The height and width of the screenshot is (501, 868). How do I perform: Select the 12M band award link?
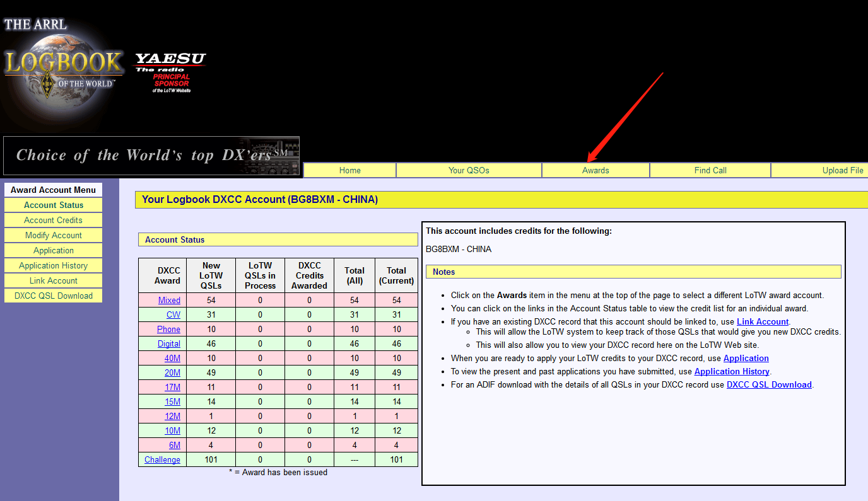pyautogui.click(x=173, y=417)
